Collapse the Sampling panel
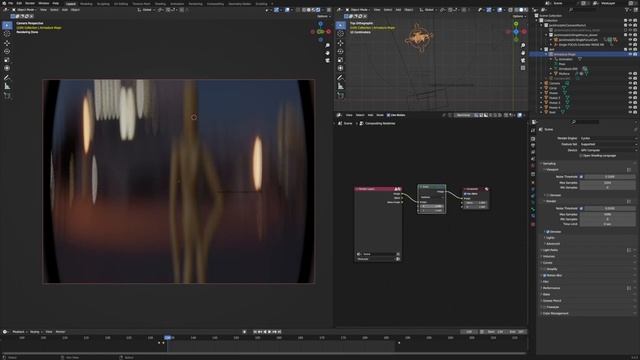 pos(549,163)
